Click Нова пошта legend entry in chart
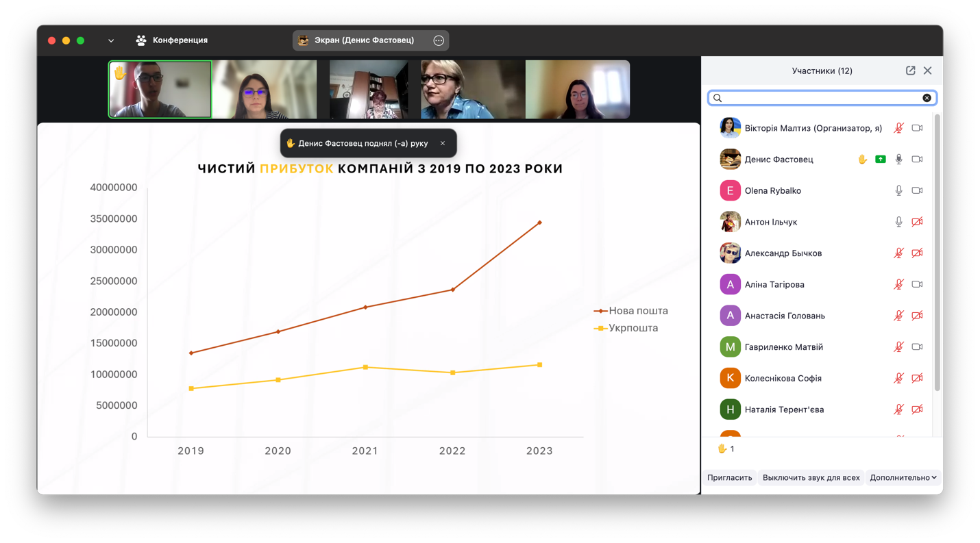 631,311
